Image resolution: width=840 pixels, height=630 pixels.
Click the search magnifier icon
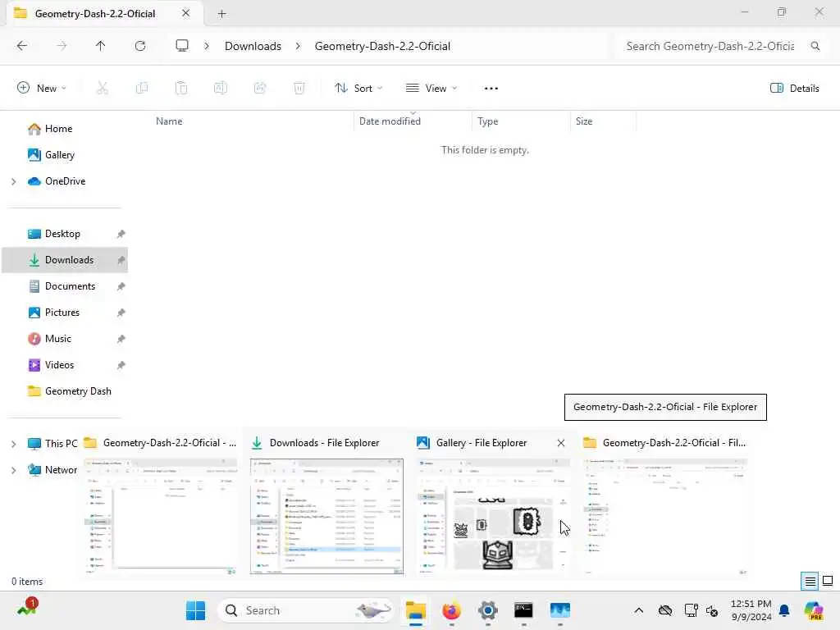tap(815, 46)
